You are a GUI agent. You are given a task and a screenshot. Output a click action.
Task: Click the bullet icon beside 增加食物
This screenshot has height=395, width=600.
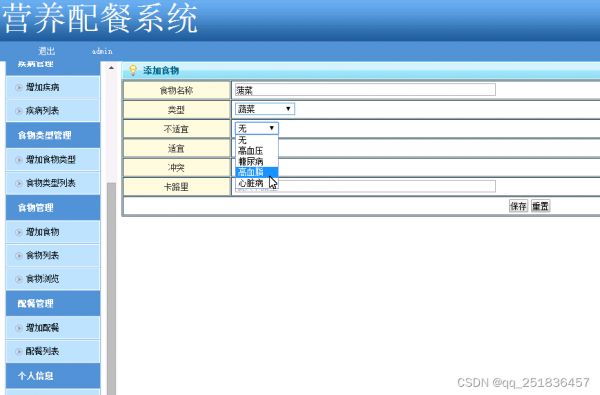[x=18, y=232]
